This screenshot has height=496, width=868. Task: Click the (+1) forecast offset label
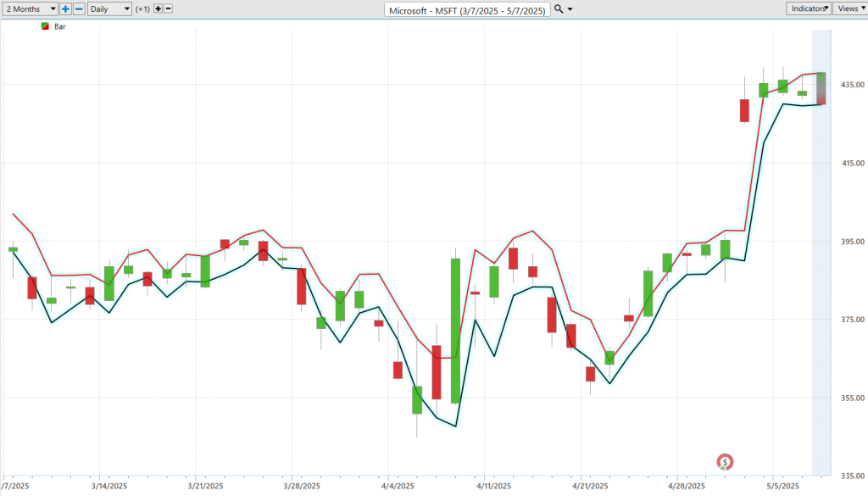click(142, 8)
